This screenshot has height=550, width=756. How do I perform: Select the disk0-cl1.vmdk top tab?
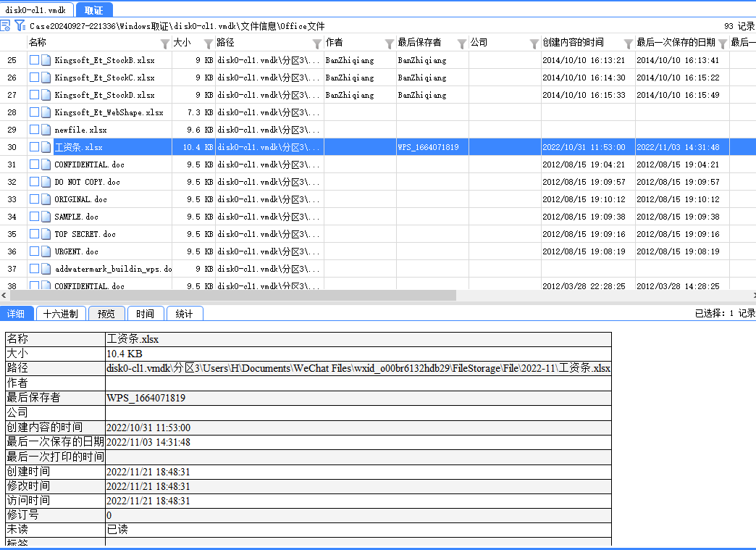(35, 10)
